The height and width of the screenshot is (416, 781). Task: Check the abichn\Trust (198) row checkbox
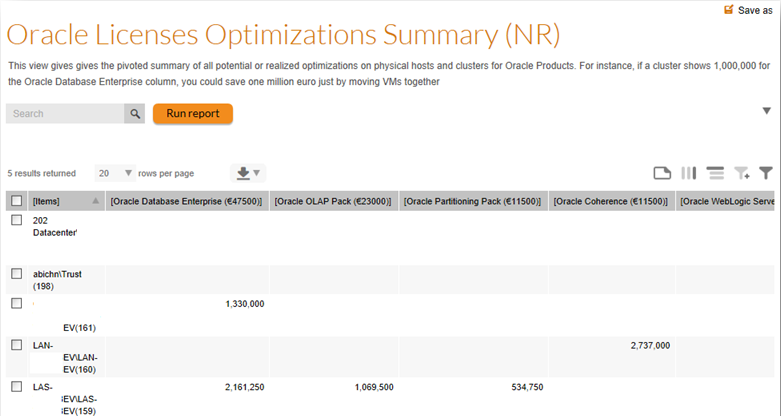click(x=16, y=274)
